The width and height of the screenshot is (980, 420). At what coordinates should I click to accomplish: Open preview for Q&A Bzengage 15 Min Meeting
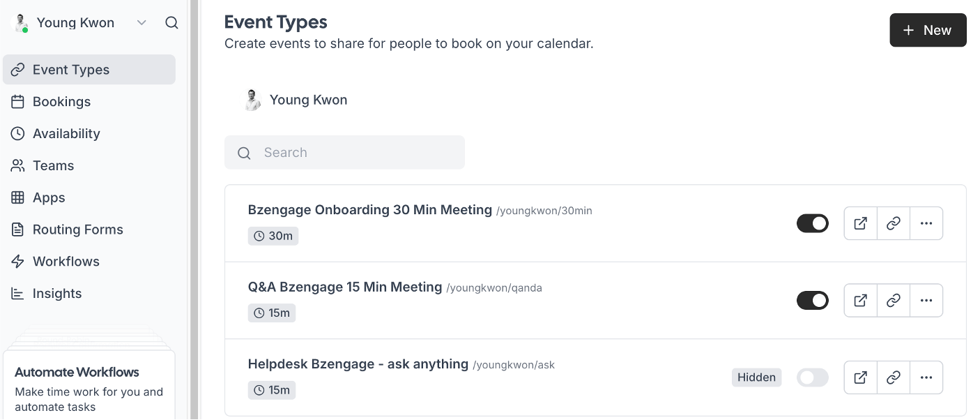[861, 301]
